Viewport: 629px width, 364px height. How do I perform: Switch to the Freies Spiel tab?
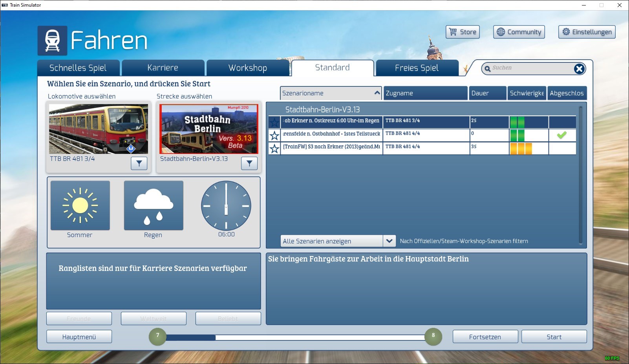pyautogui.click(x=417, y=68)
